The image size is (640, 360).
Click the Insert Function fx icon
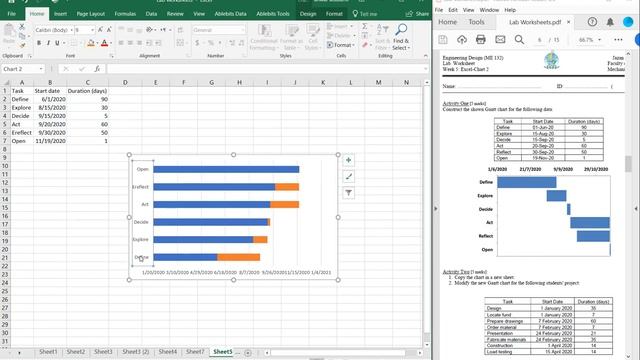(x=97, y=69)
